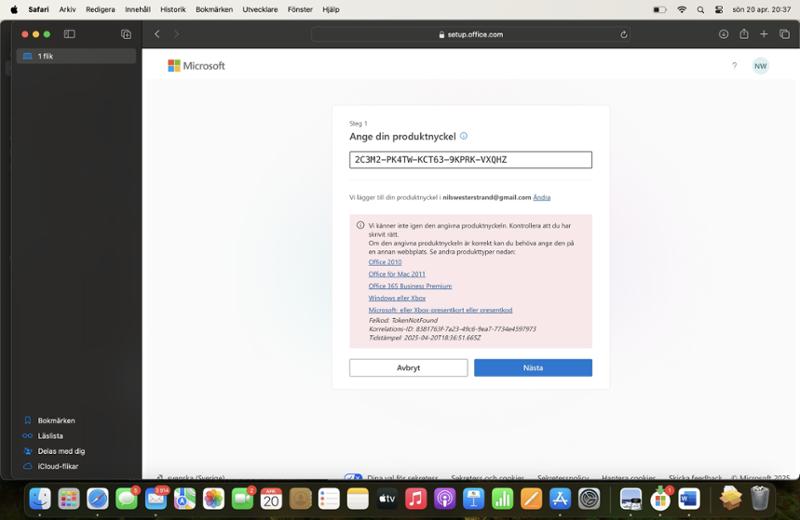Open Apple TV from the Dock
Screen dimensions: 800x520
click(387, 499)
